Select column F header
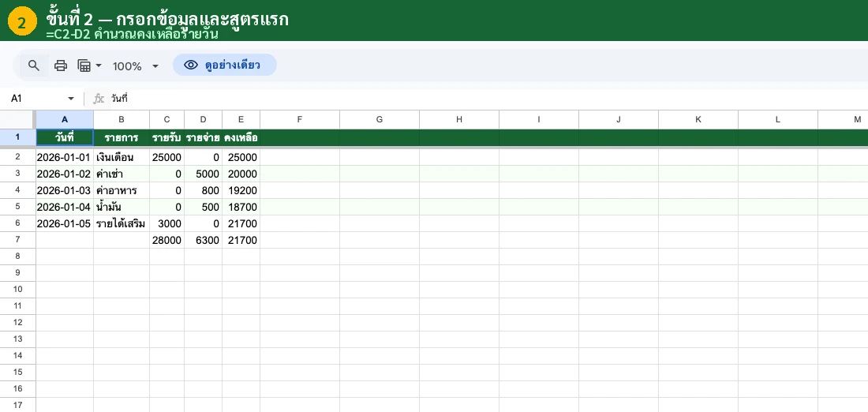 (300, 119)
